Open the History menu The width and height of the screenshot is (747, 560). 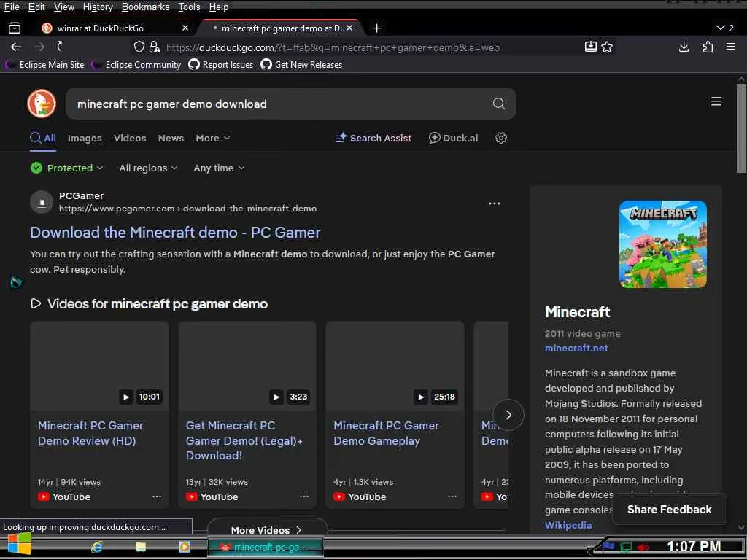98,7
